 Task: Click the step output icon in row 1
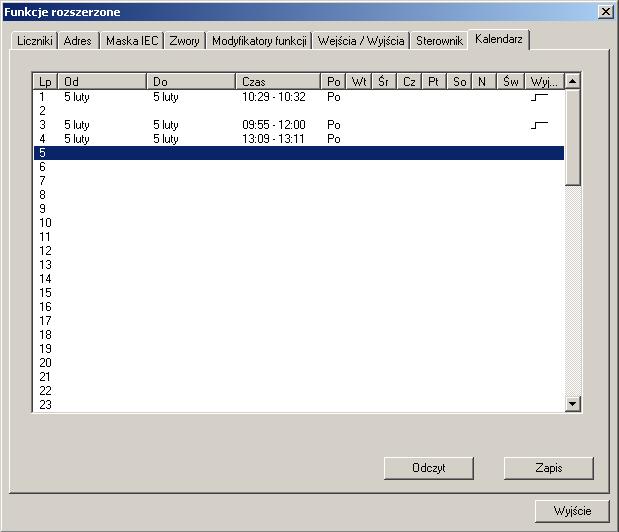point(539,97)
